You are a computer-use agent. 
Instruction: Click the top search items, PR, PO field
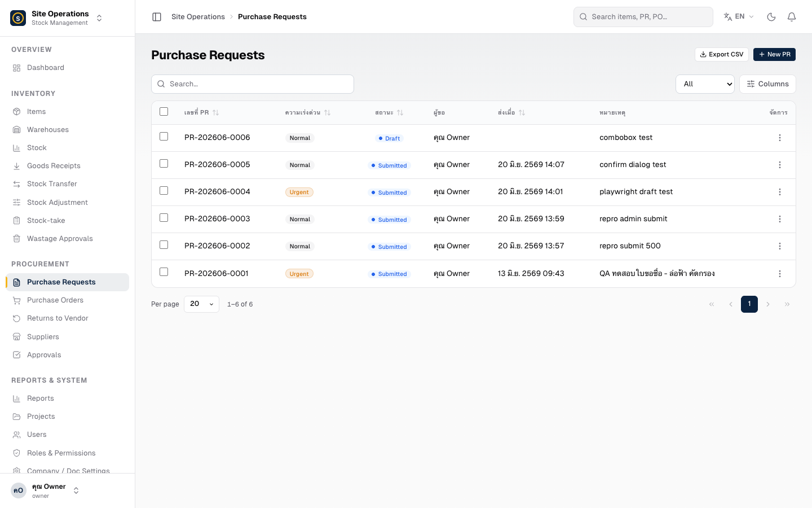pos(643,17)
